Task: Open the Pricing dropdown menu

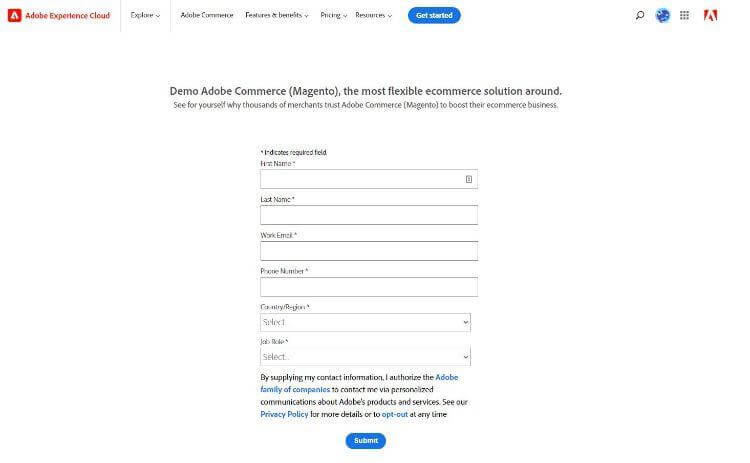Action: coord(333,15)
